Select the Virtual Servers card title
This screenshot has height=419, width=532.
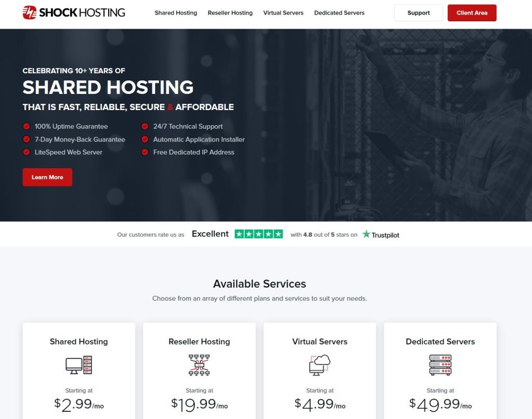[320, 341]
